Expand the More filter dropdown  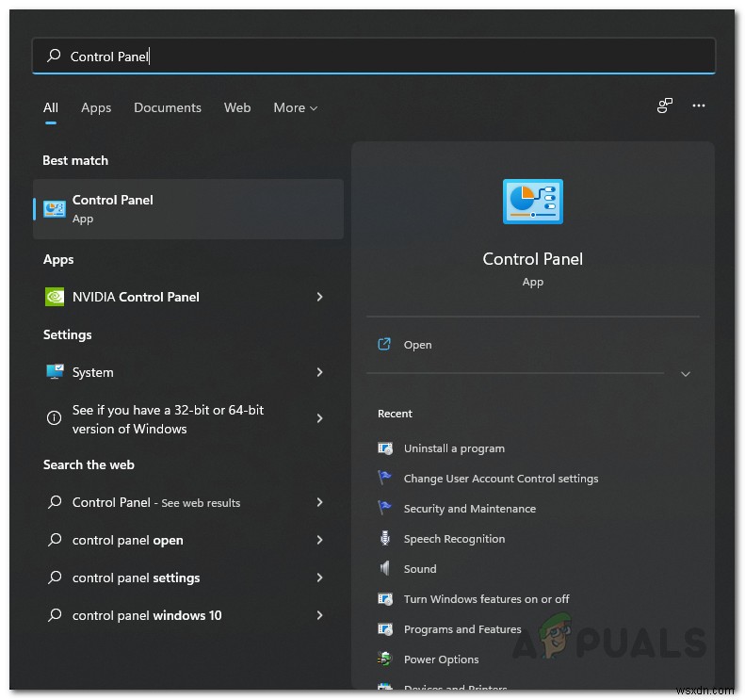click(x=295, y=108)
